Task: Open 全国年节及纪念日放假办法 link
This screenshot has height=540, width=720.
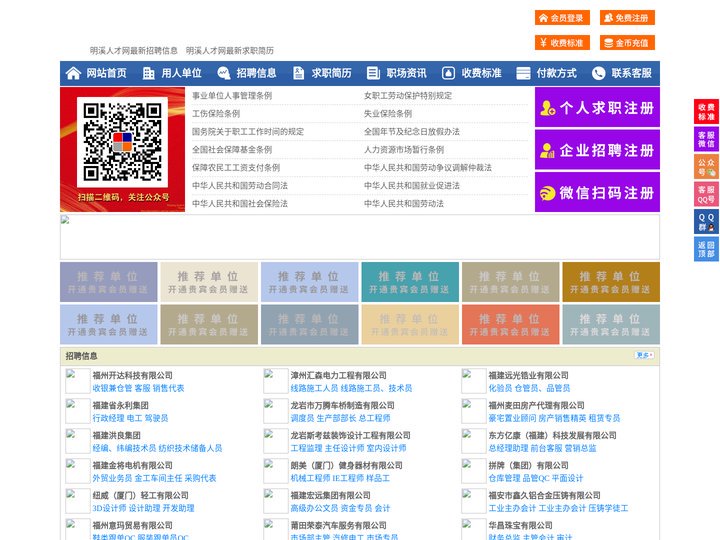Action: tap(412, 131)
